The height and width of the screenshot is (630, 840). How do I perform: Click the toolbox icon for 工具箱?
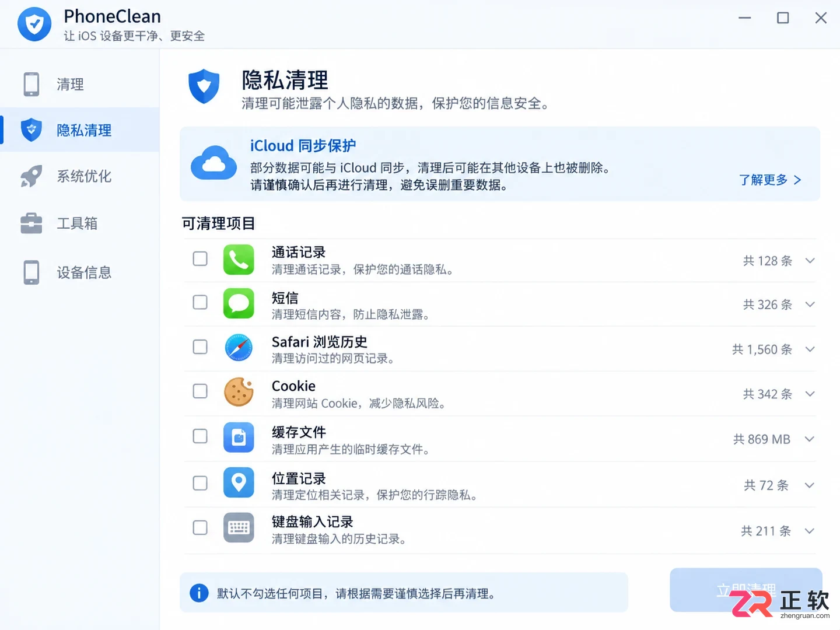point(32,223)
